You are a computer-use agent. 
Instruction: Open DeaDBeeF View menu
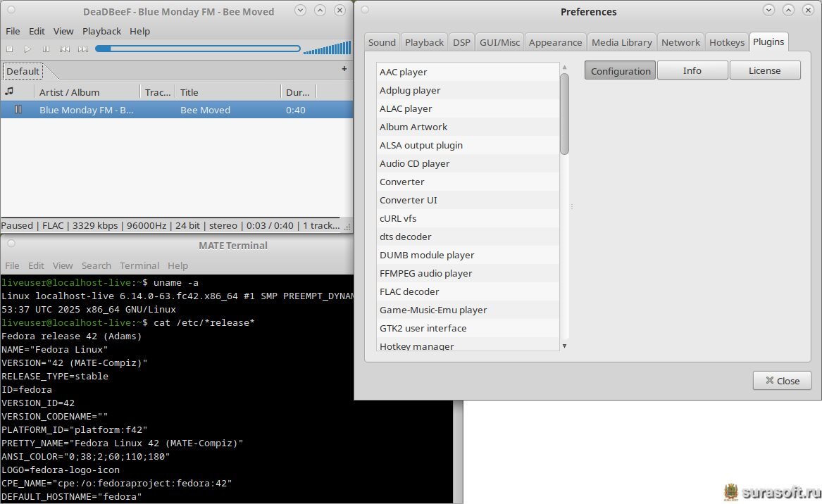tap(63, 32)
